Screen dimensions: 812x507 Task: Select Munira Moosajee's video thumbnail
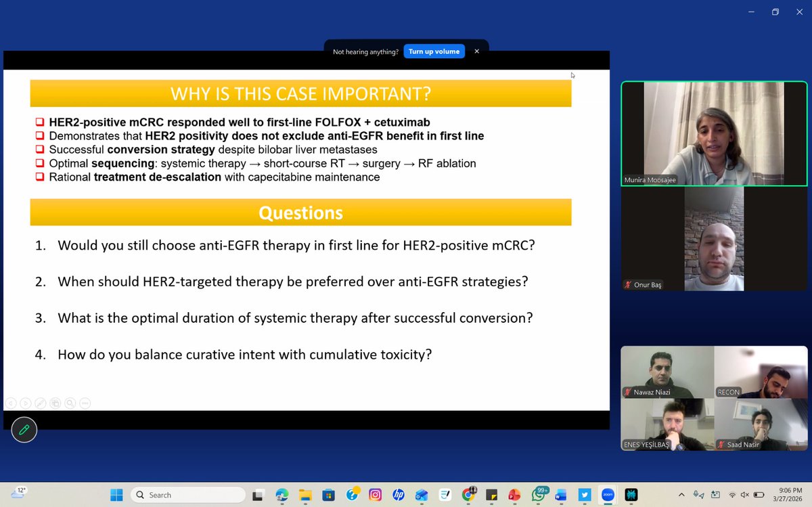[x=713, y=133]
